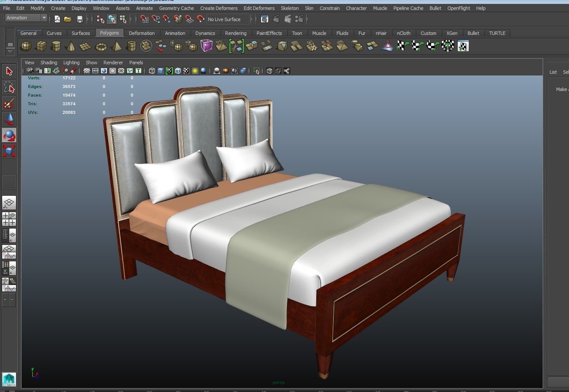Choose the Paint Selection tool
569x392 pixels.
[x=9, y=103]
